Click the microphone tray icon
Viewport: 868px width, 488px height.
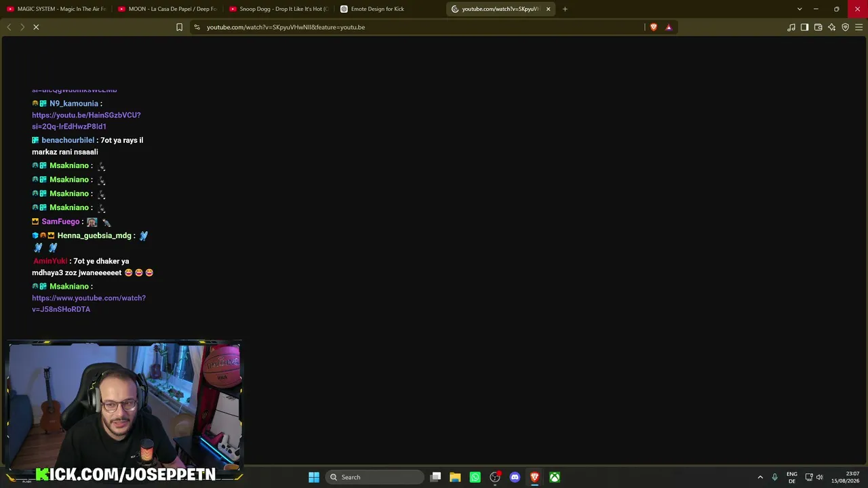pyautogui.click(x=774, y=477)
